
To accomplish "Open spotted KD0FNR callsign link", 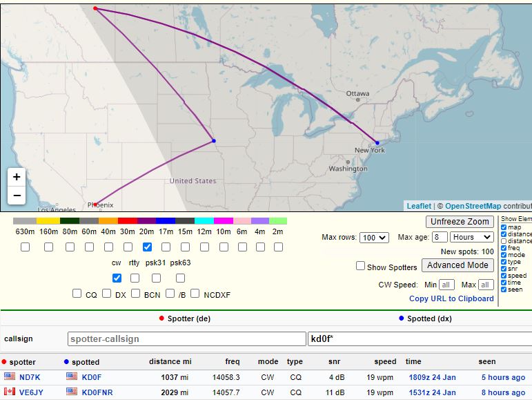I will [x=97, y=392].
